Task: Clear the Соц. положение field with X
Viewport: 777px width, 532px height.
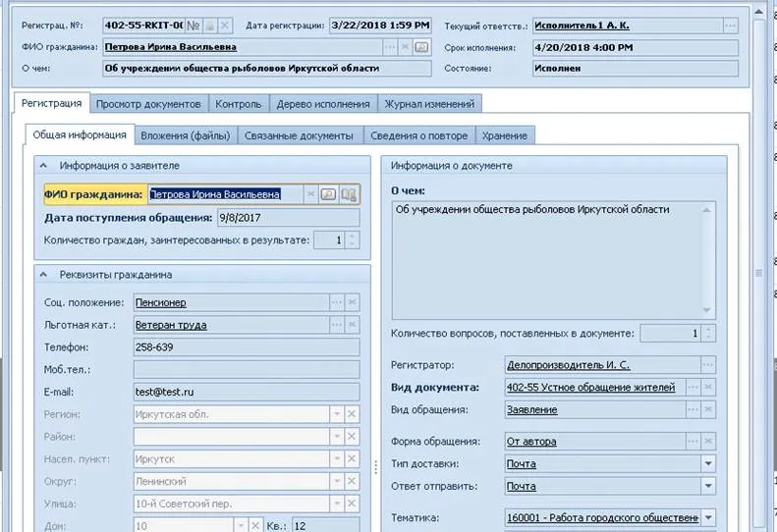Action: pos(352,302)
